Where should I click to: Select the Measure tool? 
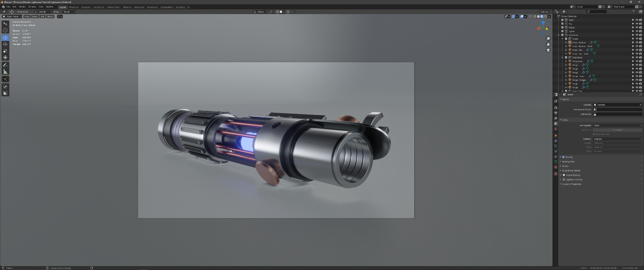pos(5,72)
